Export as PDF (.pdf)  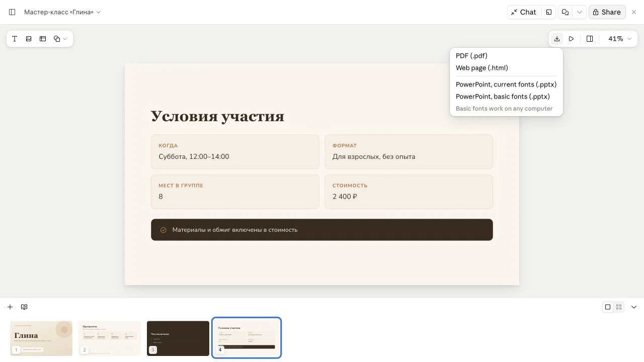[506, 56]
